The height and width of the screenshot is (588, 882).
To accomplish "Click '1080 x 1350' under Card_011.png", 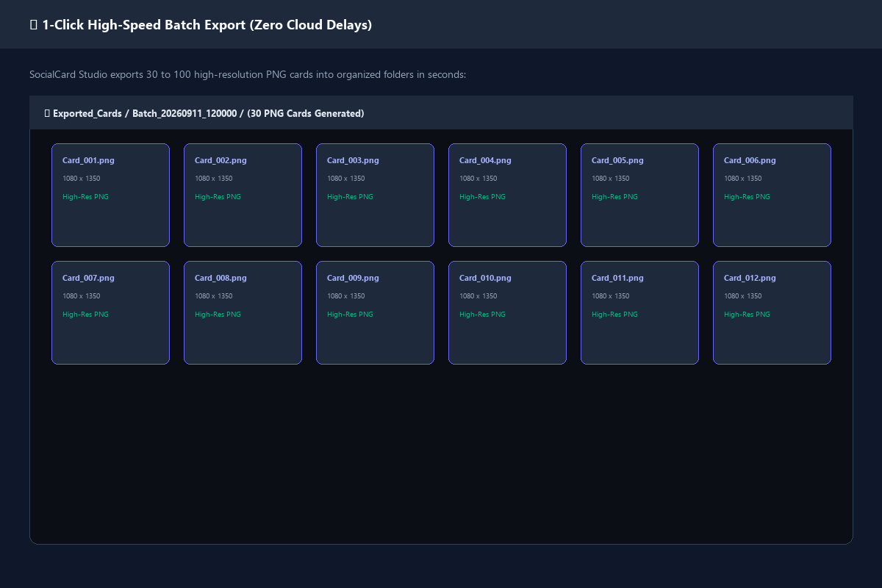I will point(611,296).
